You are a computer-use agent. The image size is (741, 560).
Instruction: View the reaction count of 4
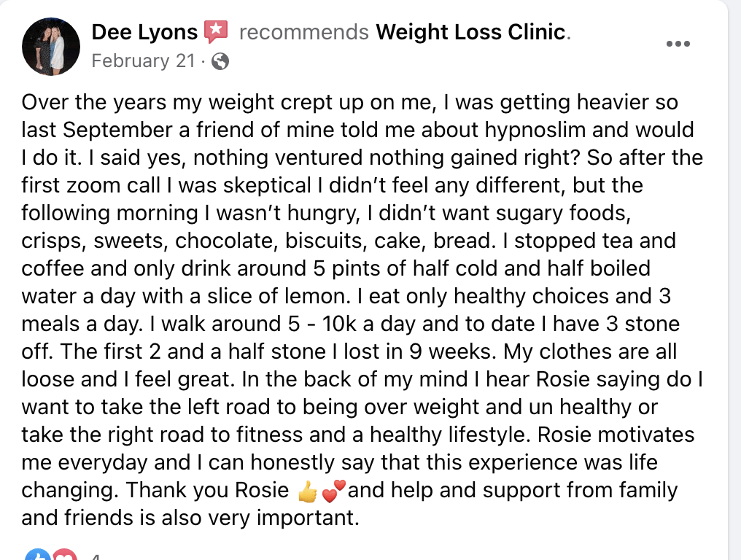click(96, 556)
